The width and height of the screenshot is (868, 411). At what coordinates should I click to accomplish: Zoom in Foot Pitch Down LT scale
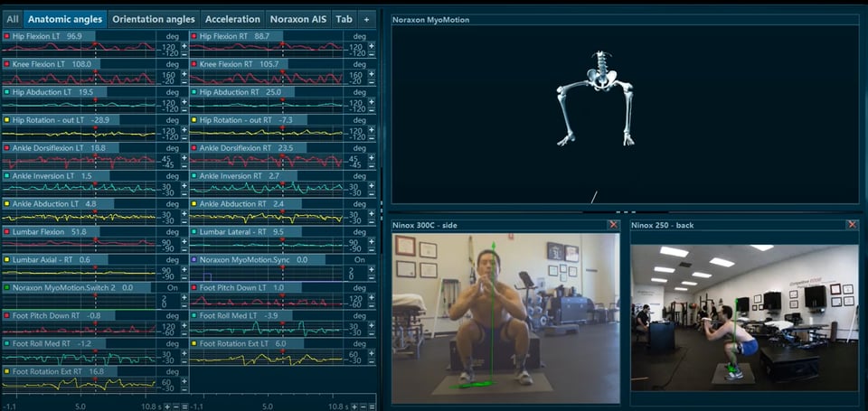pos(372,297)
